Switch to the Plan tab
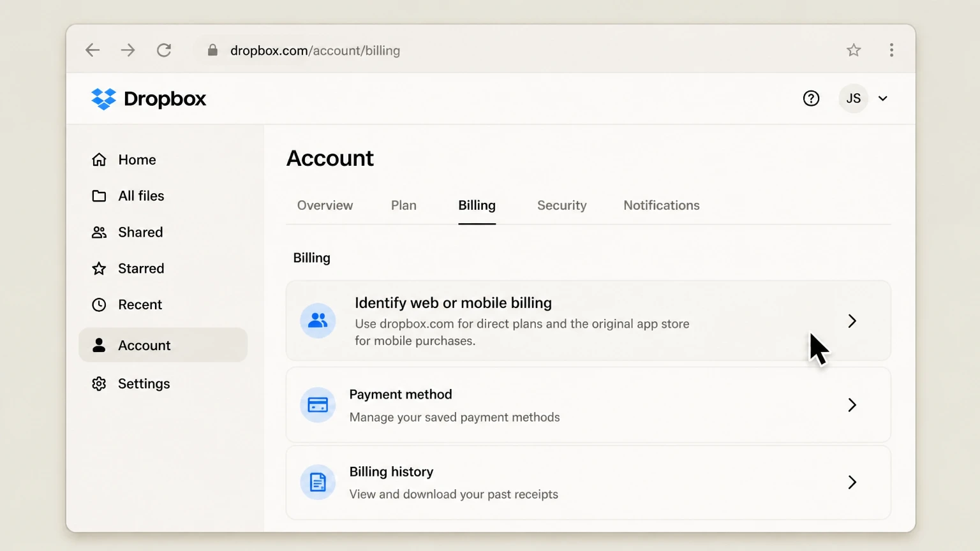The image size is (980, 551). (404, 205)
